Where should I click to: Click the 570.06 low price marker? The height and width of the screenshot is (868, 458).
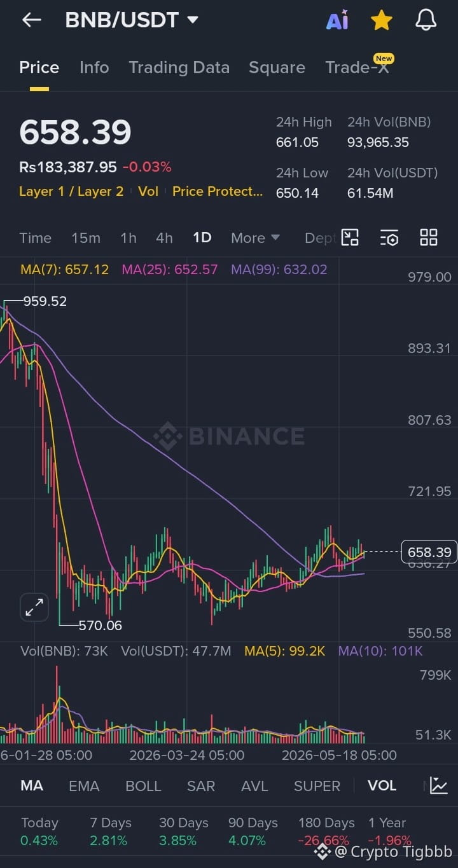100,625
